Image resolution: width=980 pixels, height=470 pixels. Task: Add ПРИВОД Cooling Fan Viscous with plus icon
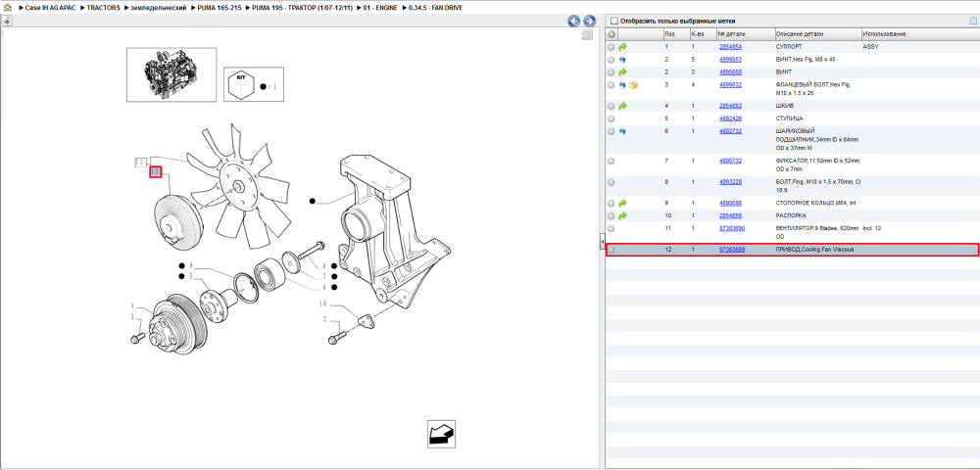coord(612,250)
